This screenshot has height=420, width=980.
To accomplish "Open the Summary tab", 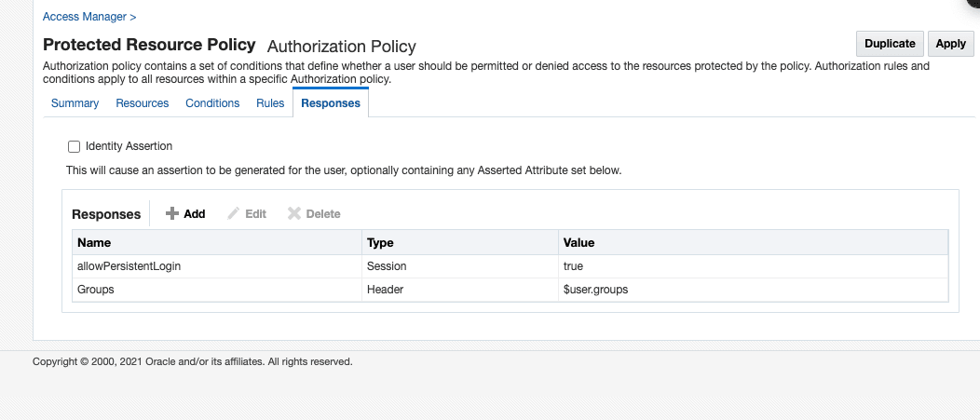I will pyautogui.click(x=75, y=103).
